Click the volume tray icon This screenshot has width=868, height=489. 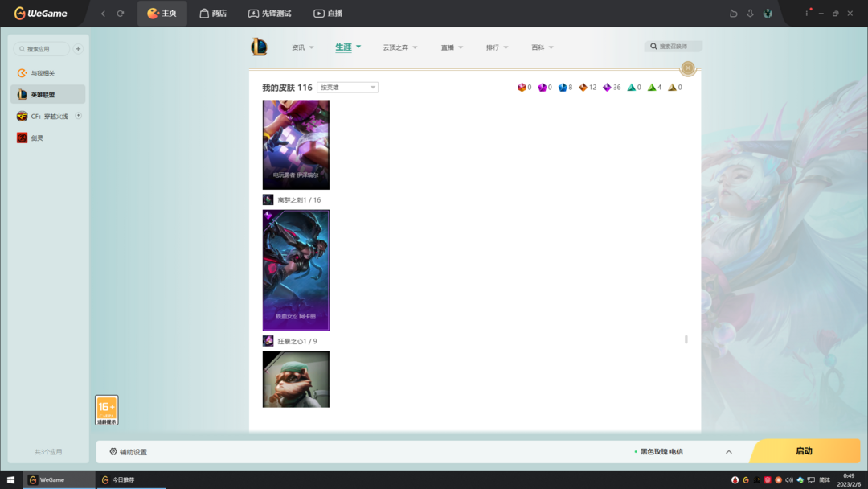789,480
